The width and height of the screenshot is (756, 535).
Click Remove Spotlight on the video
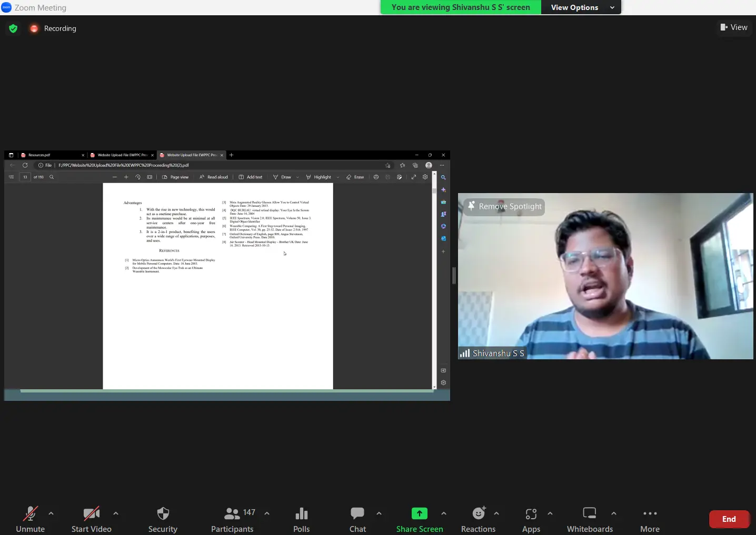point(504,207)
